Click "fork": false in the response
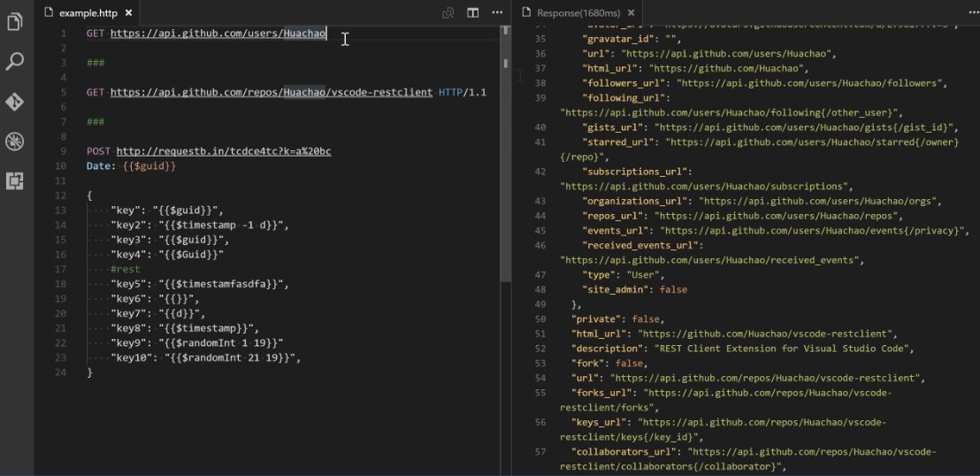The height and width of the screenshot is (476, 980). (610, 364)
